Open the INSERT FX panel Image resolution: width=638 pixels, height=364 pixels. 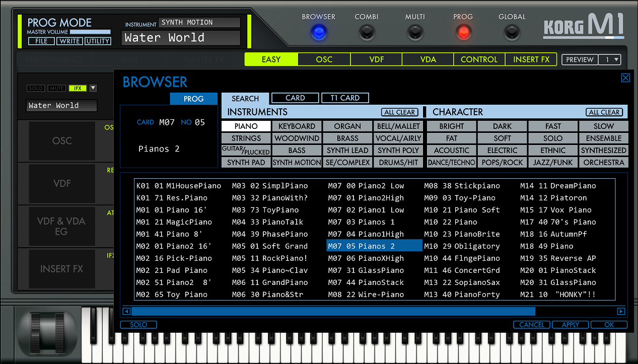(x=61, y=269)
